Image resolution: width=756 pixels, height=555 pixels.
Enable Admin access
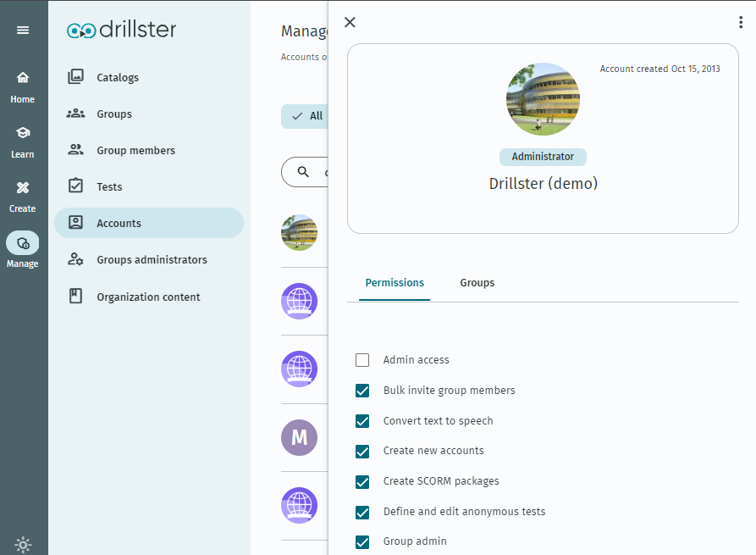pyautogui.click(x=362, y=360)
